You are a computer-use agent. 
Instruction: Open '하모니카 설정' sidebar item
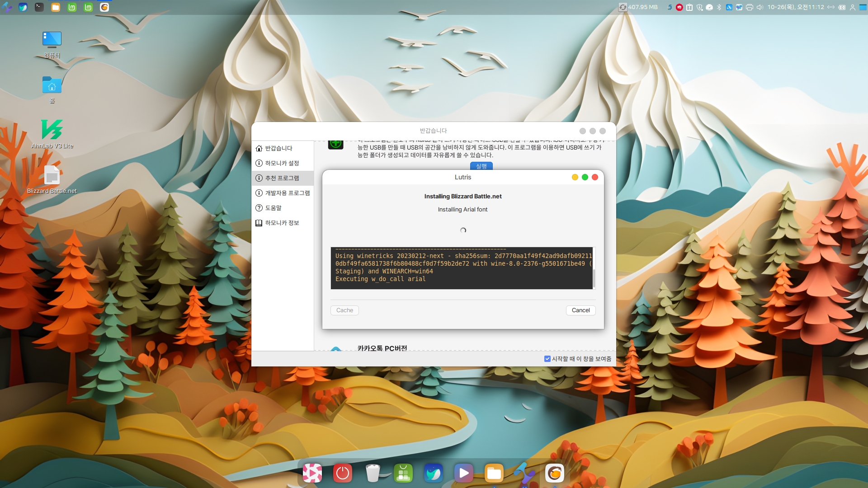282,163
